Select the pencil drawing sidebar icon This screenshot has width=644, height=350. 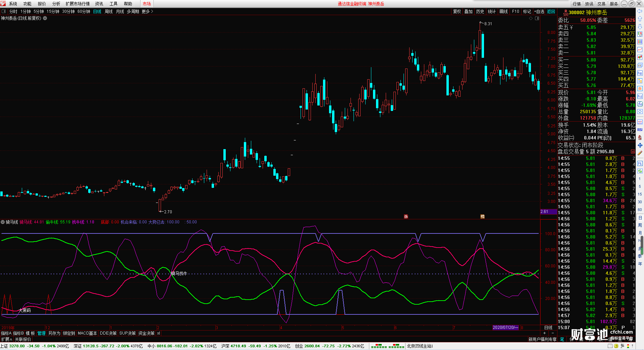coord(640,153)
